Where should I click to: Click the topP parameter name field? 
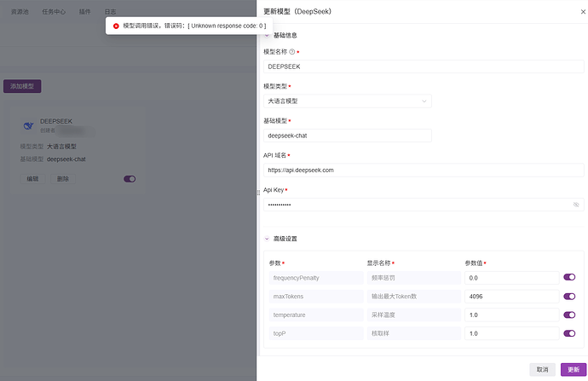click(x=316, y=333)
